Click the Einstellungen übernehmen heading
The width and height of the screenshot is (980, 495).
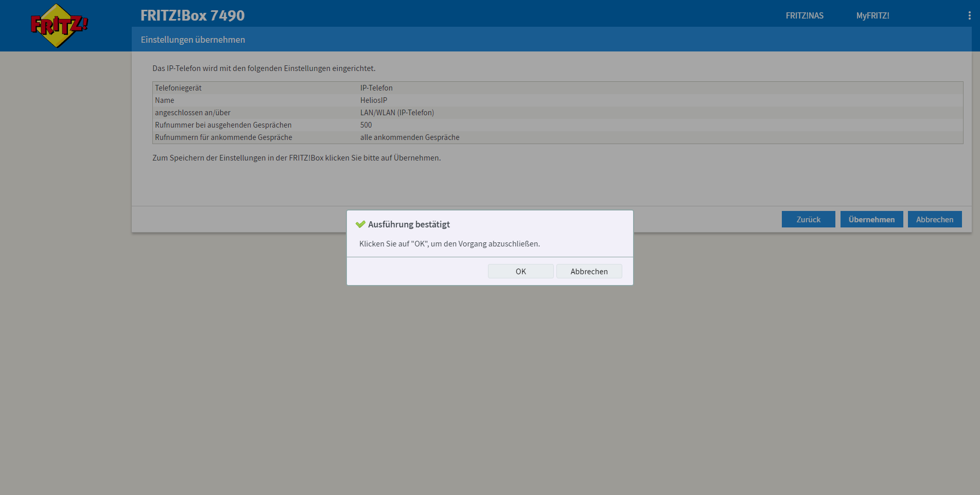point(193,40)
